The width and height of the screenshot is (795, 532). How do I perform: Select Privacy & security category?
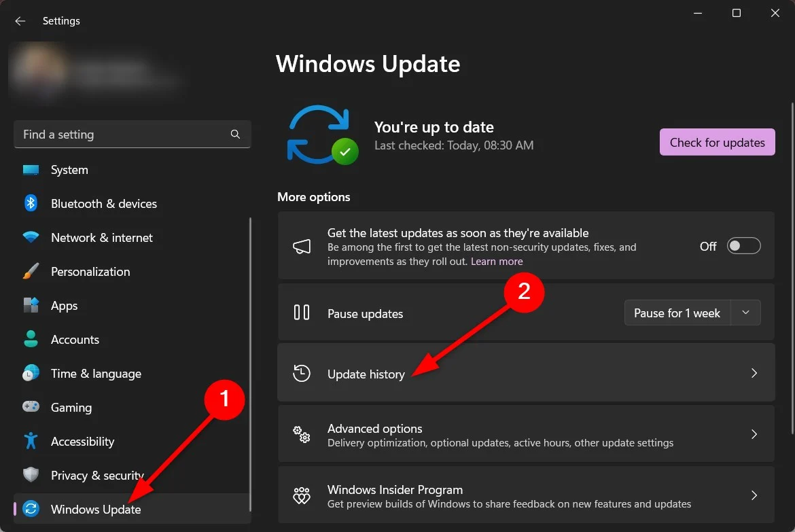coord(132,475)
